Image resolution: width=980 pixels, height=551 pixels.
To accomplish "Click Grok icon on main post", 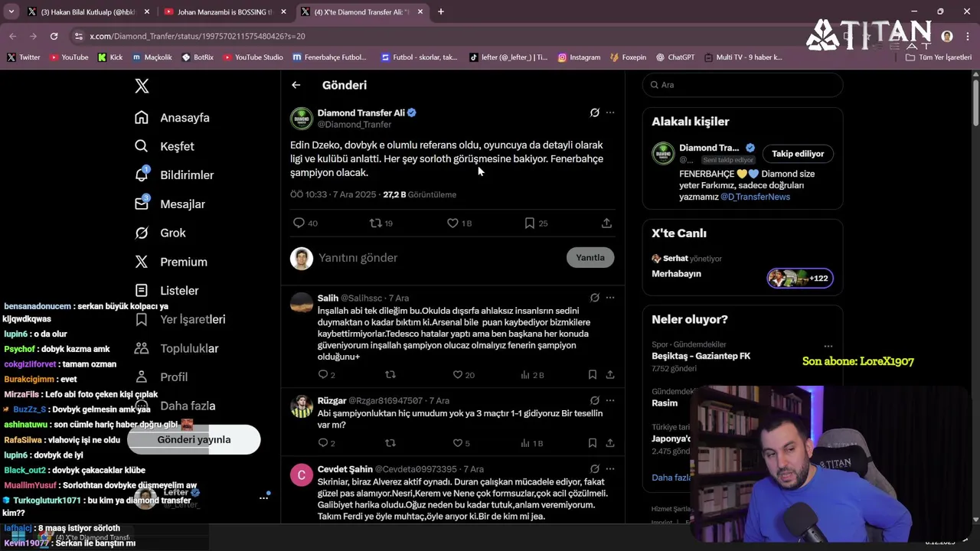I will [x=594, y=112].
